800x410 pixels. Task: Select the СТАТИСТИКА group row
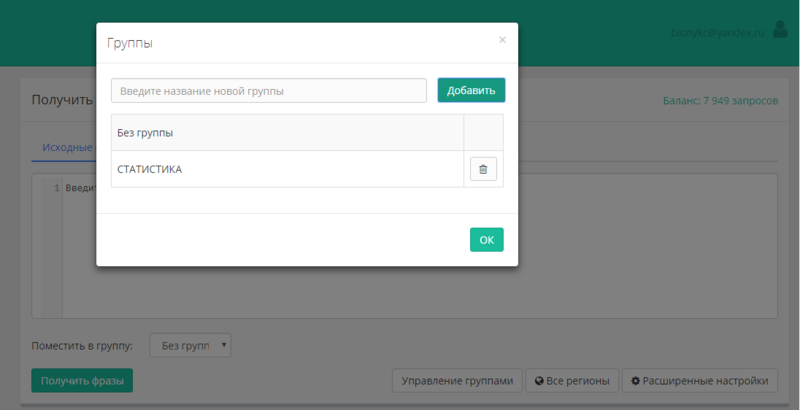pyautogui.click(x=286, y=169)
